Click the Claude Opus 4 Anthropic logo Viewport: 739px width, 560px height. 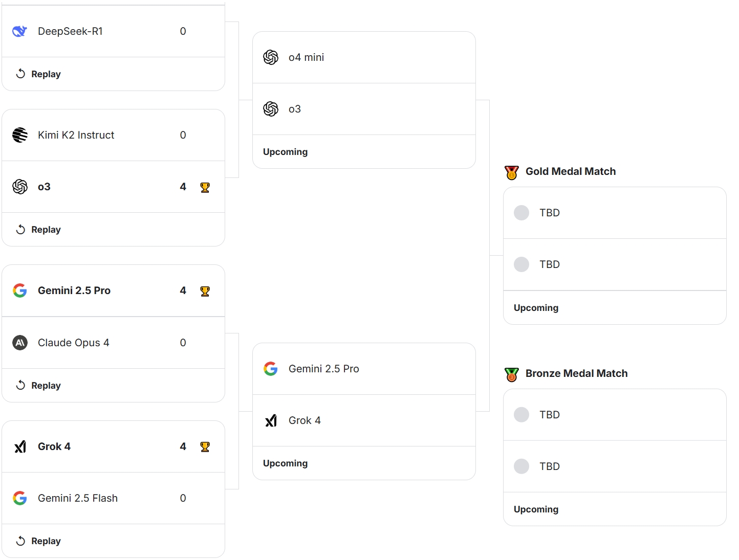(20, 343)
